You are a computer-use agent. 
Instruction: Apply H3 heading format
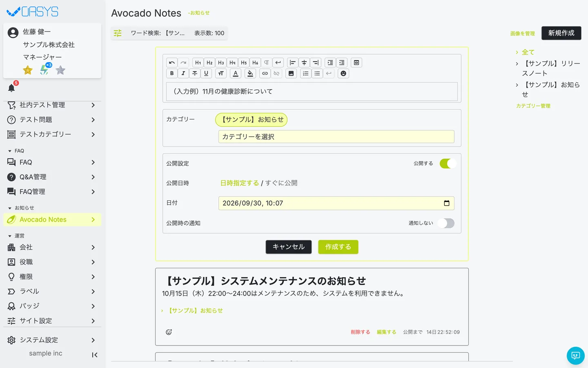221,63
